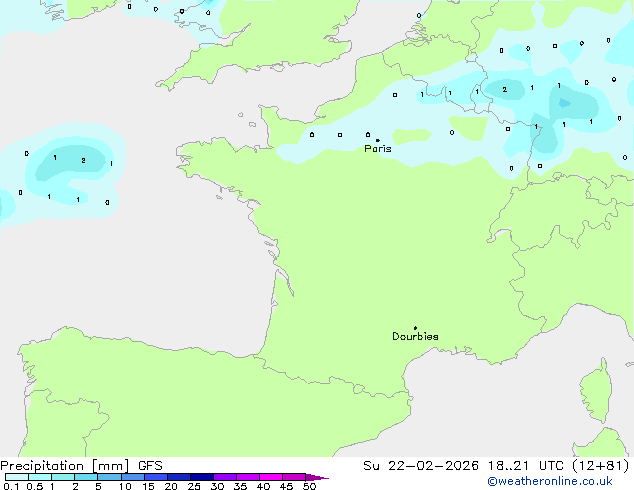Click the legend label '10'
The height and width of the screenshot is (490, 634).
point(125,486)
